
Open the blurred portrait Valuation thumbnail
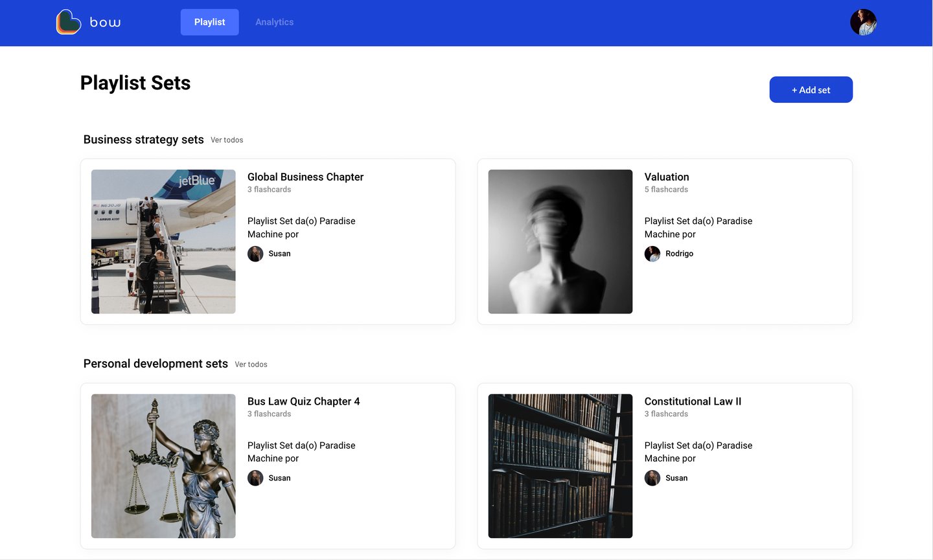point(560,241)
